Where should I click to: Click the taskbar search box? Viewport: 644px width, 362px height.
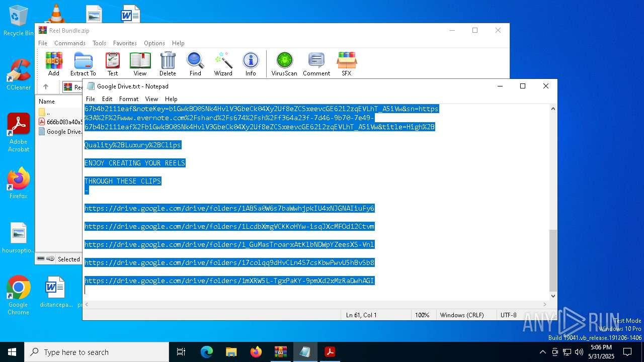[97, 352]
